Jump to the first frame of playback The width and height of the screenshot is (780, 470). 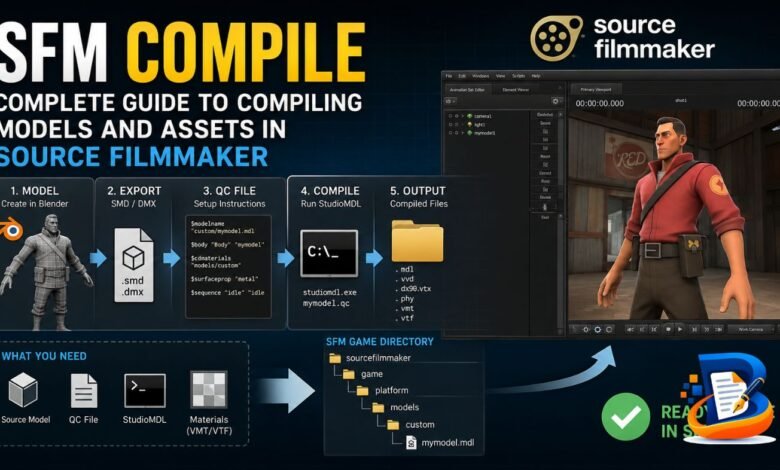tap(630, 329)
